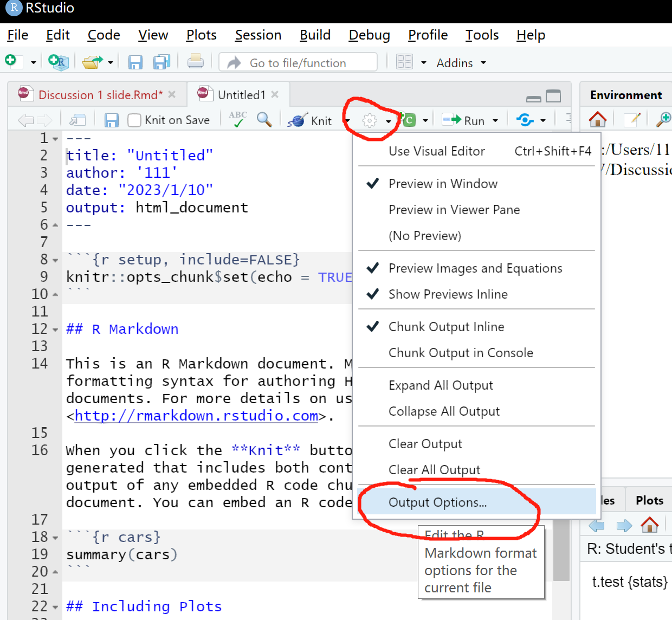Choose Expand All Output

[x=477, y=385]
